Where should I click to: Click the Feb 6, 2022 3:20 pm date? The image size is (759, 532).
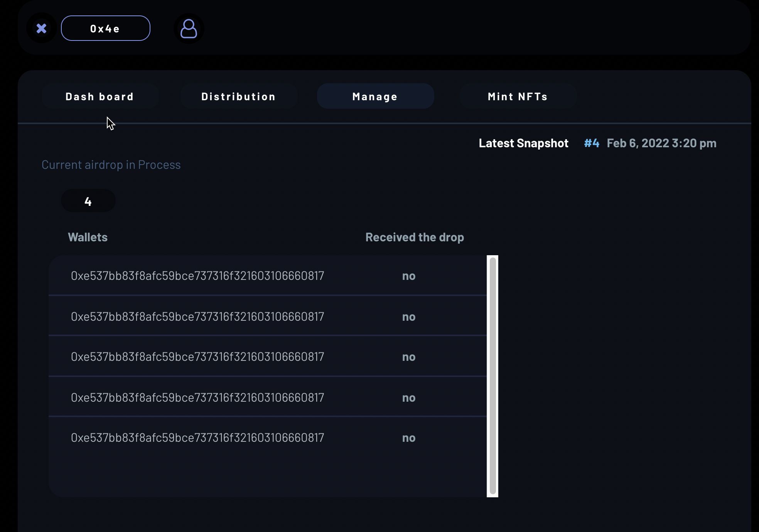(661, 143)
